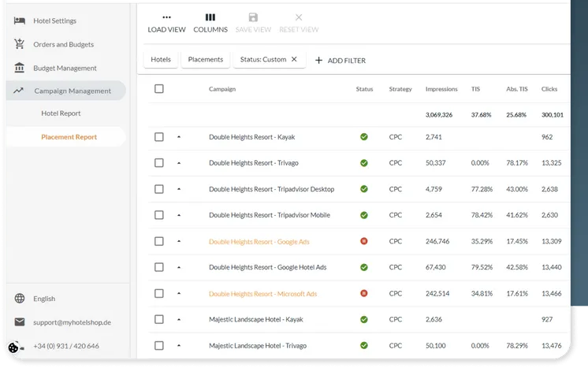
Task: Remove the Status: Custom filter with X
Action: point(294,59)
